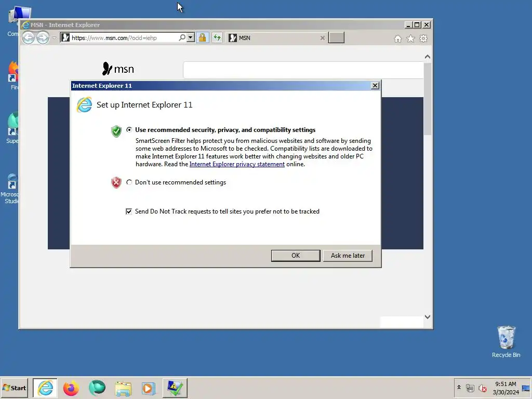This screenshot has height=399, width=532.
Task: Click the page scrollbar down arrow
Action: tap(428, 316)
